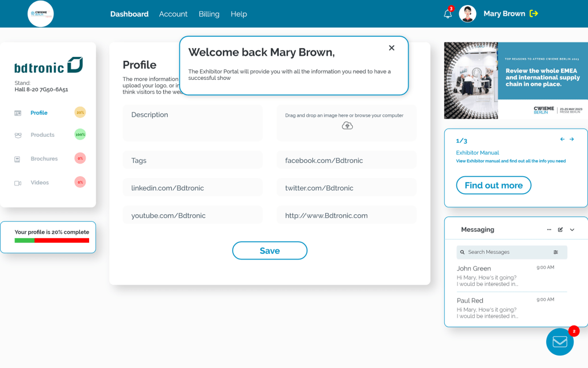Open the Messaging three-dots options
The height and width of the screenshot is (368, 588).
click(549, 230)
